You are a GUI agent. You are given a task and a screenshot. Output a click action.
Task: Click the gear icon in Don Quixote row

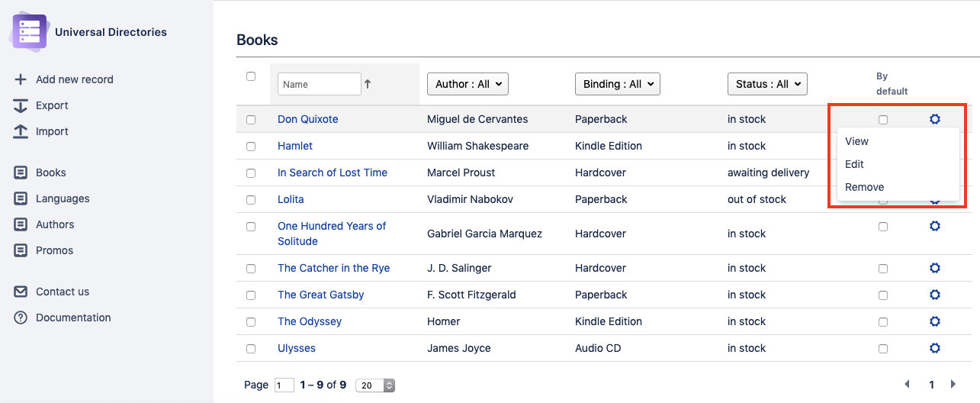click(935, 119)
